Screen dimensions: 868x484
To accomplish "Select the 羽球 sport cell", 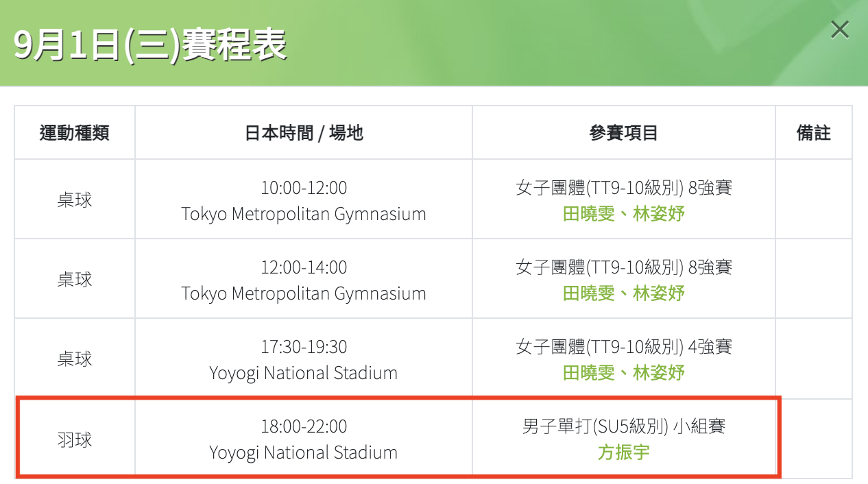I will tap(74, 439).
